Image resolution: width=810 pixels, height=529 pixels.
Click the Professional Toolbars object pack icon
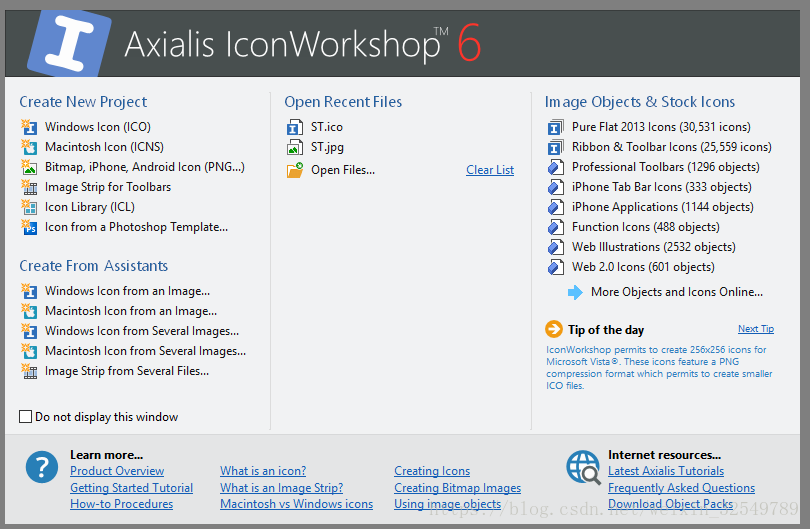(x=556, y=167)
